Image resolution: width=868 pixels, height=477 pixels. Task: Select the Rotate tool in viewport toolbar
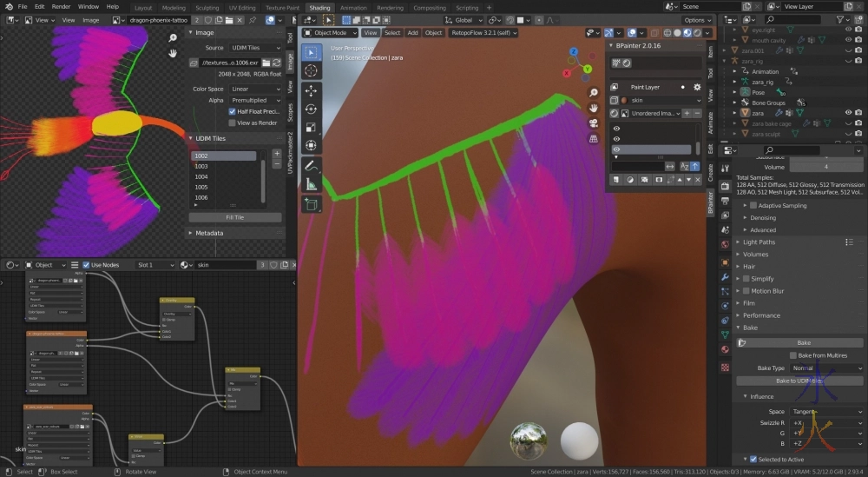pyautogui.click(x=311, y=109)
